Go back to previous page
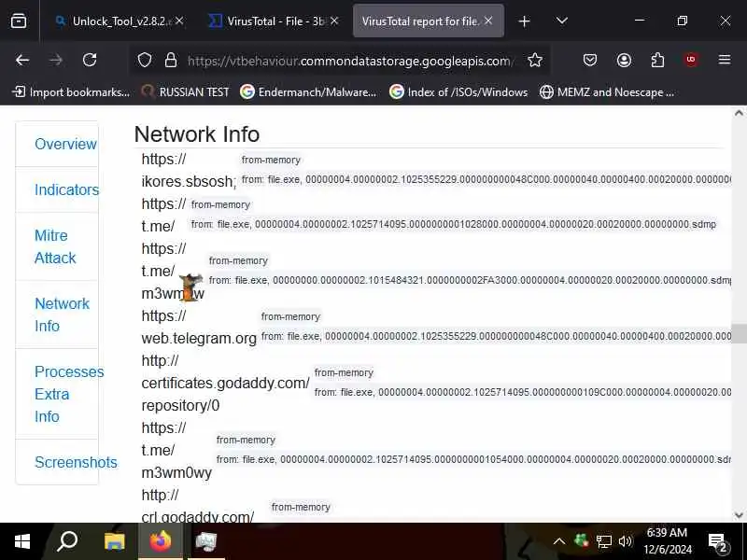The image size is (747, 560). pyautogui.click(x=22, y=60)
